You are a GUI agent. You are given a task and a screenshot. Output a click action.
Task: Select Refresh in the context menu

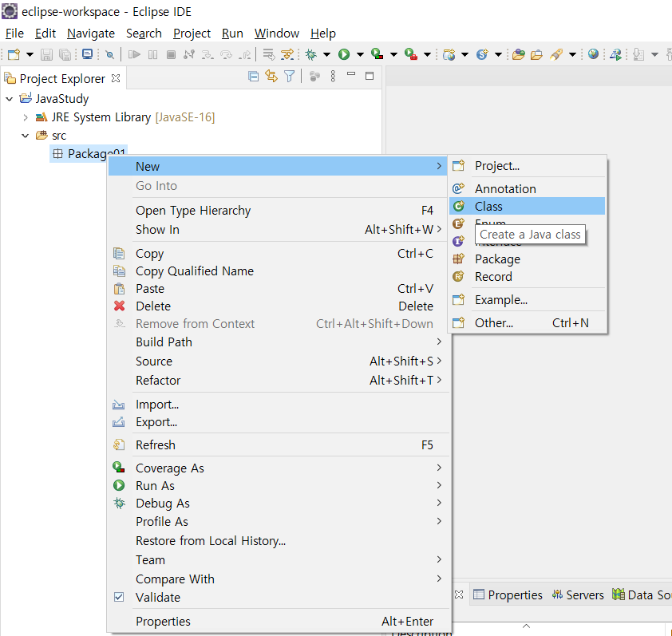click(x=279, y=444)
